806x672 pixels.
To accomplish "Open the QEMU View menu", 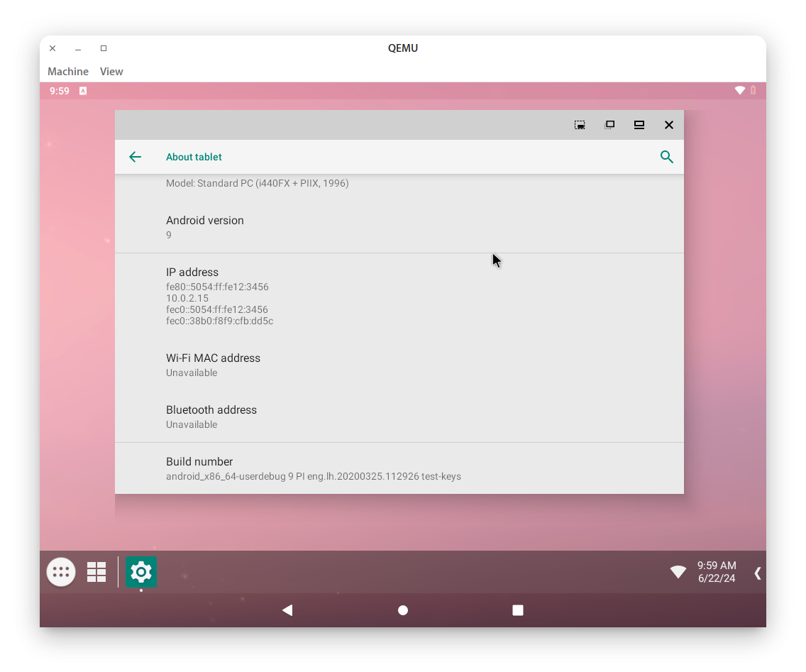I will click(x=111, y=72).
